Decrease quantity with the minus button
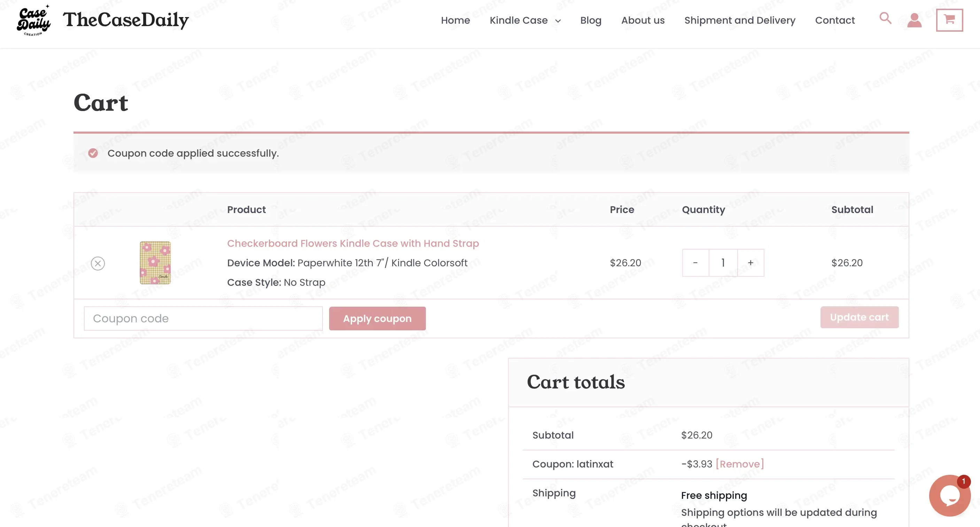This screenshot has width=980, height=527. [695, 263]
